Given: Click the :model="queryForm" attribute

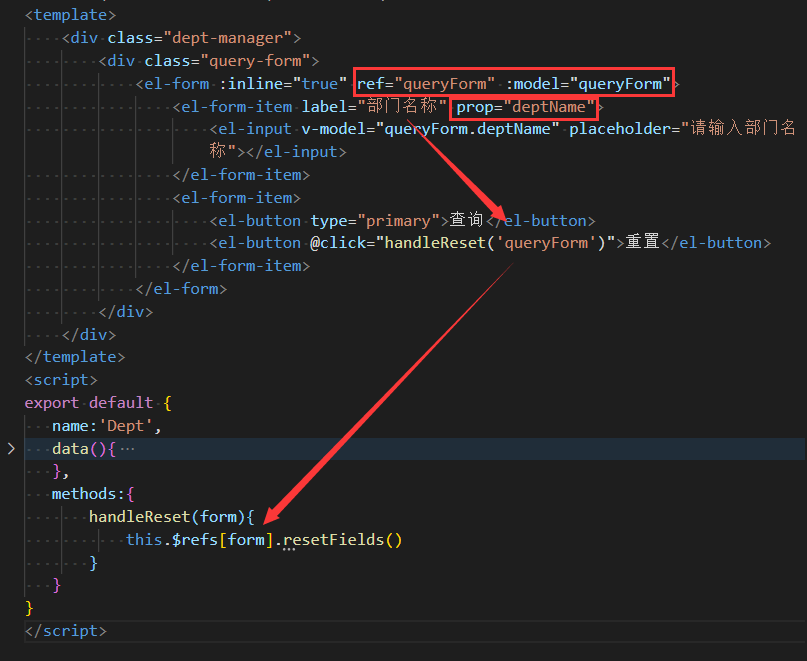Looking at the screenshot, I should click(x=588, y=83).
